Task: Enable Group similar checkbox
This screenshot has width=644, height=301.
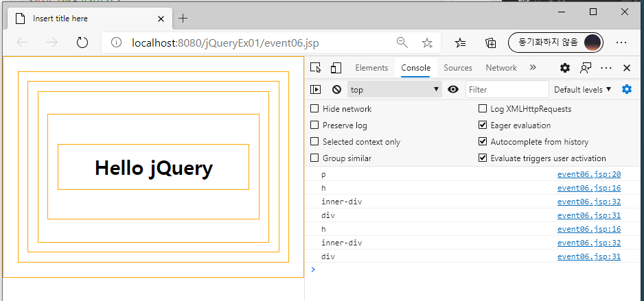Action: [x=314, y=158]
